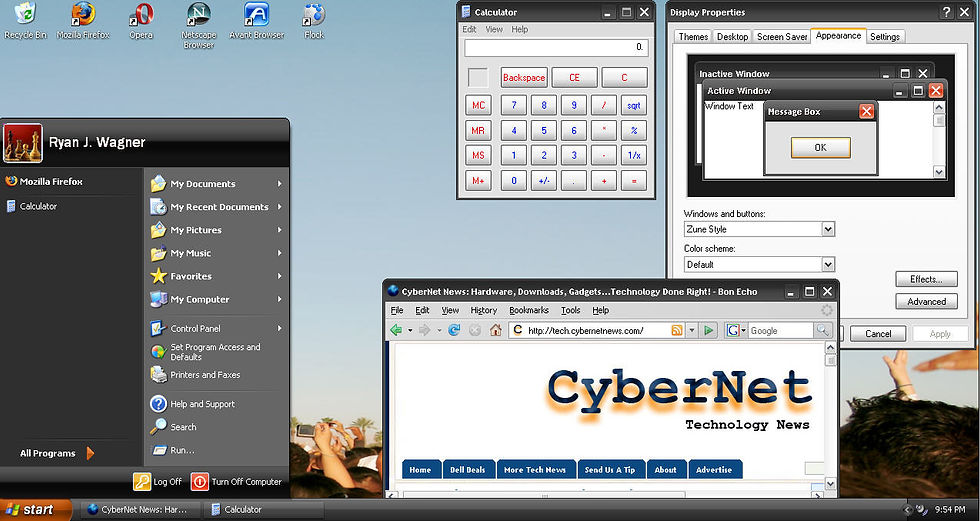Switch to the Screen Saver tab
This screenshot has height=521, width=980.
pos(782,37)
